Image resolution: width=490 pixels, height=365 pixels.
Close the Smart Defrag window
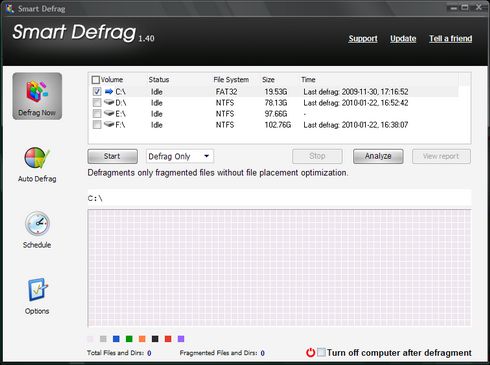pyautogui.click(x=478, y=8)
